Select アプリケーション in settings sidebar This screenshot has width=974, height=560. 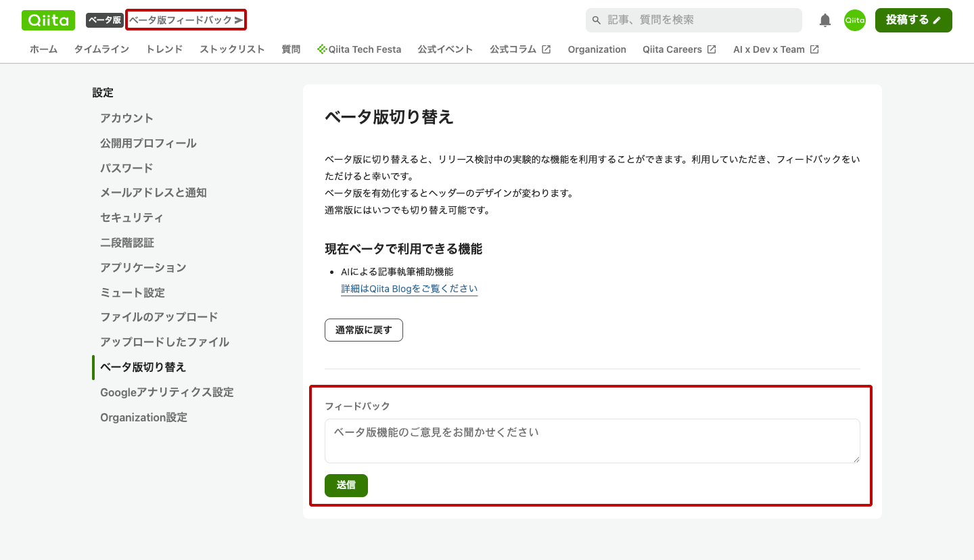(143, 268)
